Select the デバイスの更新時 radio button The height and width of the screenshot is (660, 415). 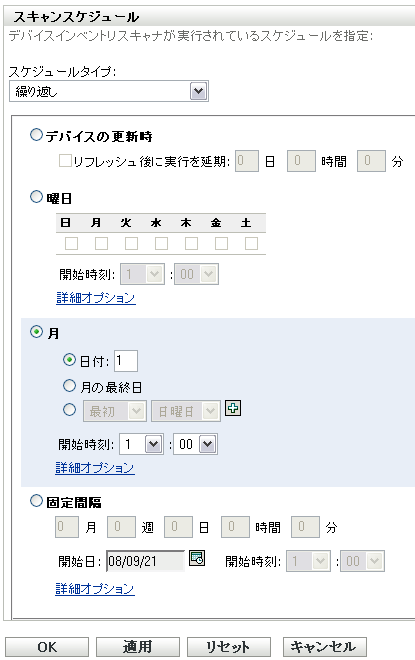click(37, 135)
